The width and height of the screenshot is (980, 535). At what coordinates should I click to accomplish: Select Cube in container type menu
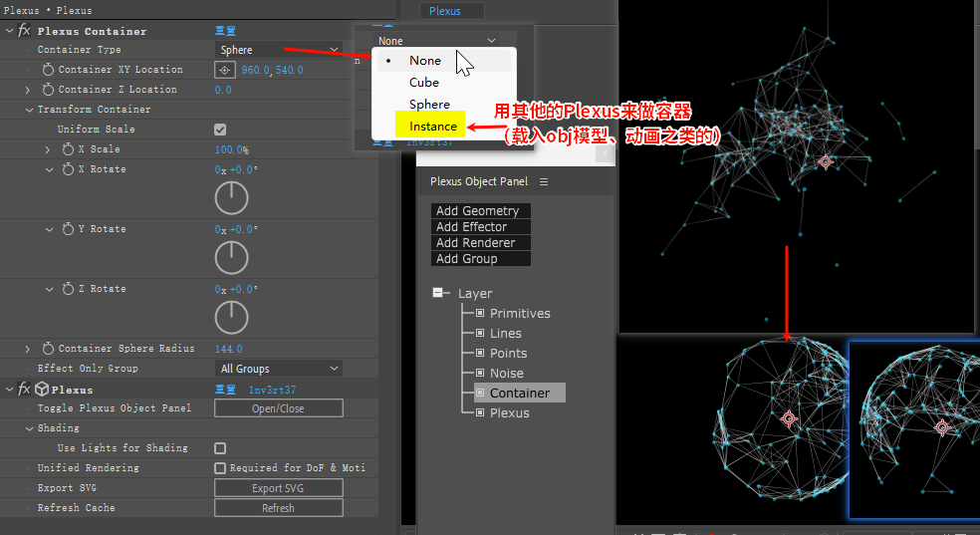point(442,83)
